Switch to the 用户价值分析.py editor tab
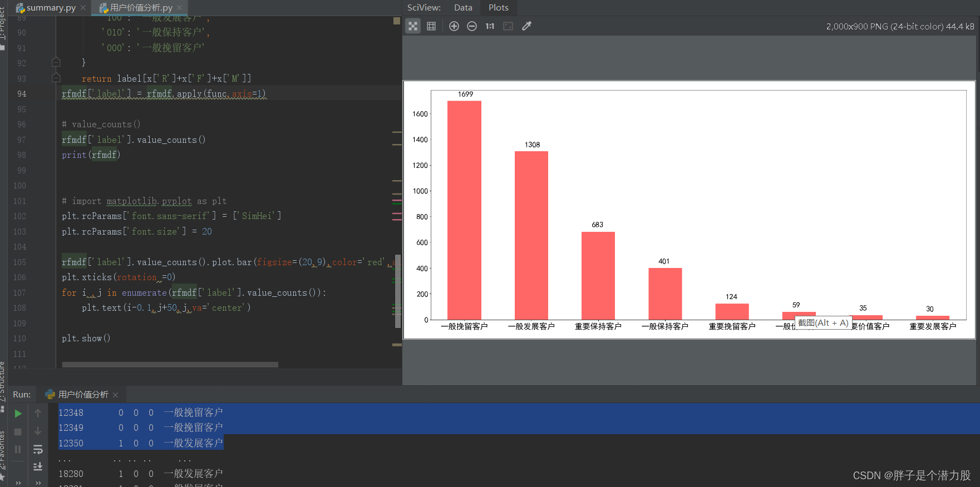Screen dimensions: 980x487 [141, 8]
